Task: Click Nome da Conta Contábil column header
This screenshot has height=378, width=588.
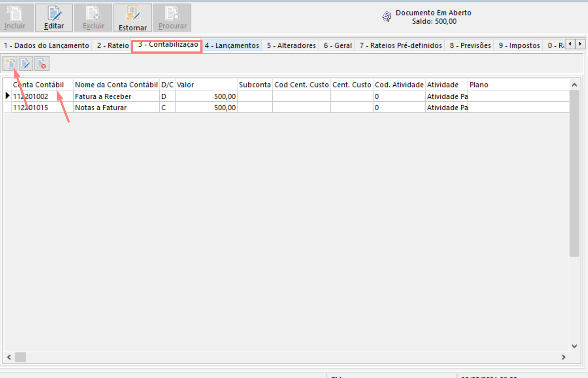Action: click(x=116, y=85)
